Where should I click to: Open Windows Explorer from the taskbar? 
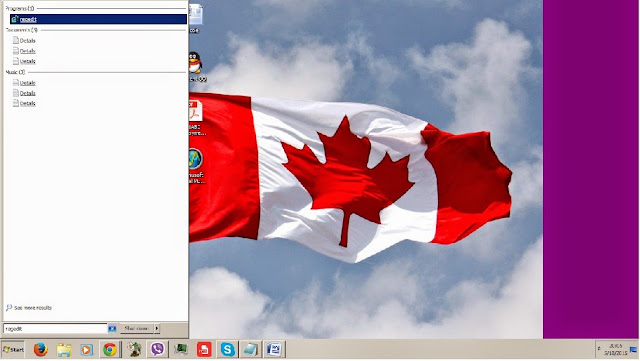[64, 350]
